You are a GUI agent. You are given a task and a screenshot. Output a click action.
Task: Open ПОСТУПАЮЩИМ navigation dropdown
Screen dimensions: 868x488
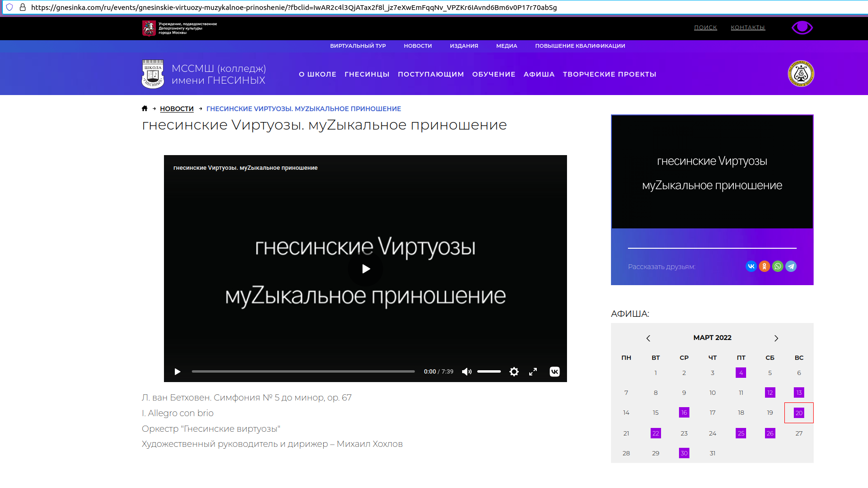(430, 74)
